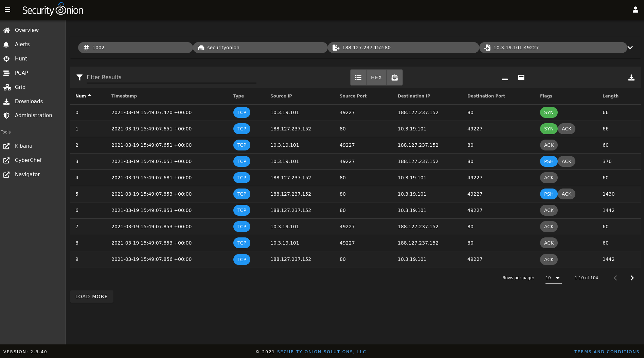This screenshot has height=358, width=644.
Task: Open the Grid view from sidebar
Action: click(x=20, y=87)
